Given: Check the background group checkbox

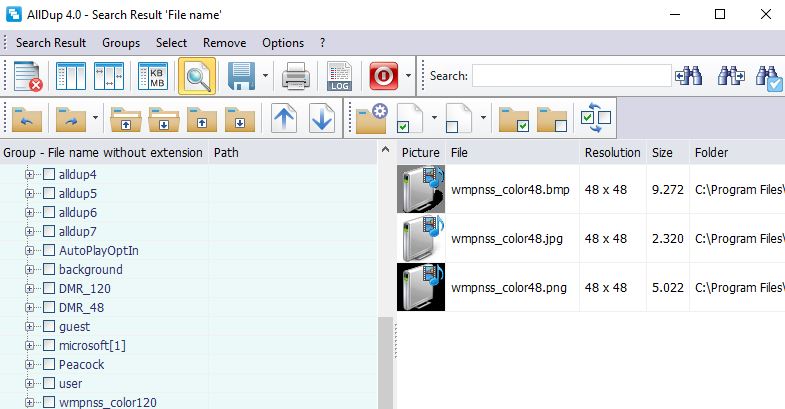Looking at the screenshot, I should [x=49, y=269].
